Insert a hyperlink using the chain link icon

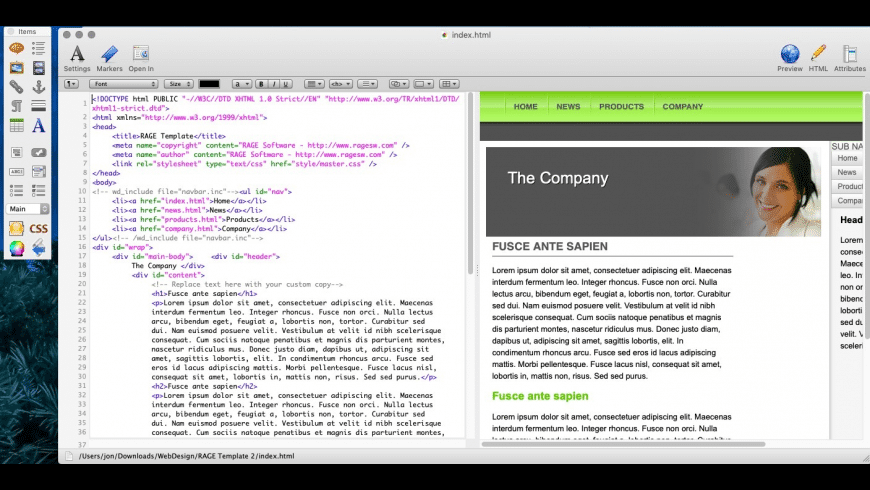17,87
